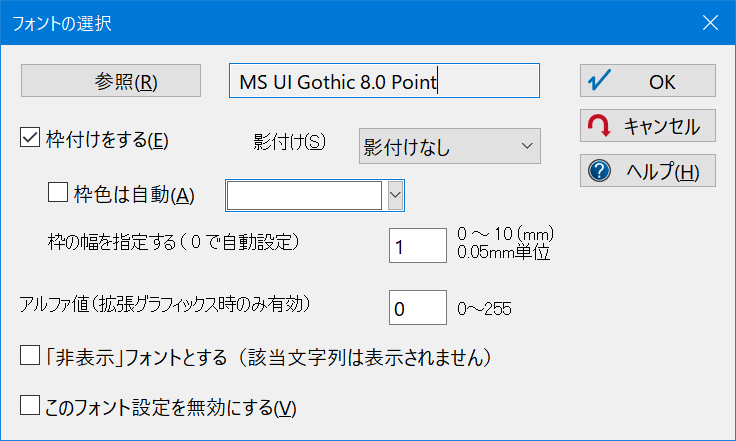Check the 「非表示」フォントとする checkbox
Viewport: 736px width, 441px height.
tap(30, 355)
